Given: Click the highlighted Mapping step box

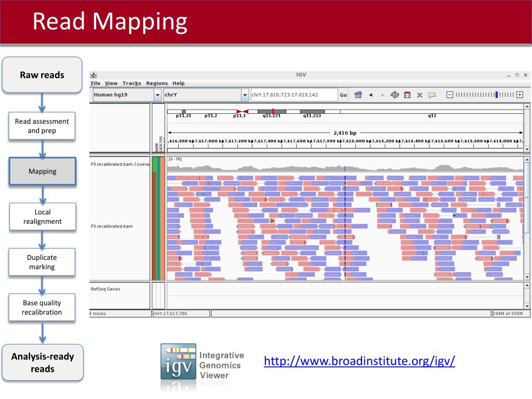Looking at the screenshot, I should click(43, 171).
